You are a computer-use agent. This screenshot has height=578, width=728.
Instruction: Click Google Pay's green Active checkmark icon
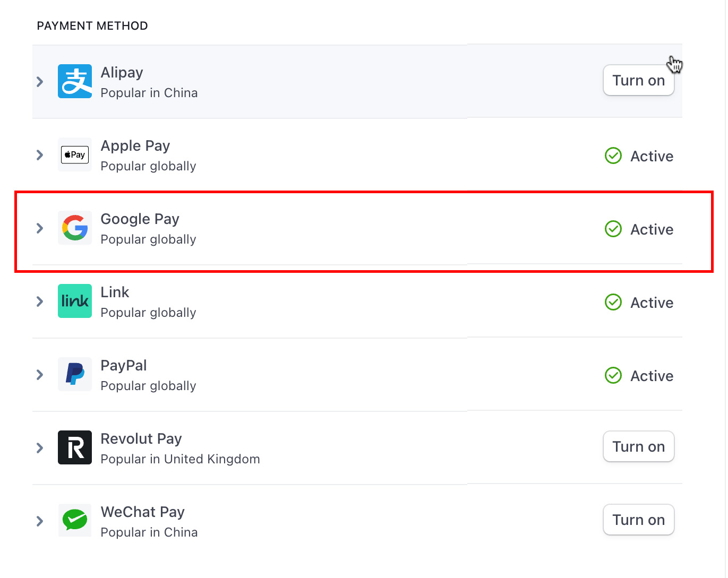[x=613, y=229]
